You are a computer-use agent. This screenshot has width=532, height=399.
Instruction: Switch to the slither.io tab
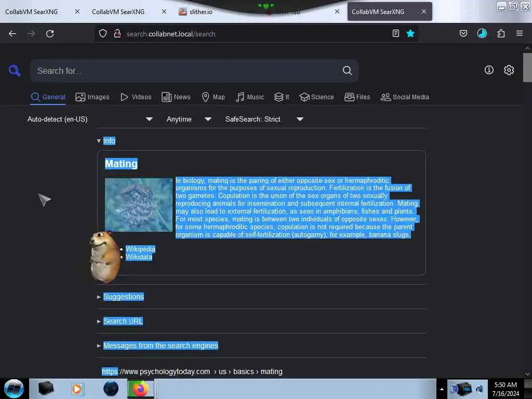[201, 11]
